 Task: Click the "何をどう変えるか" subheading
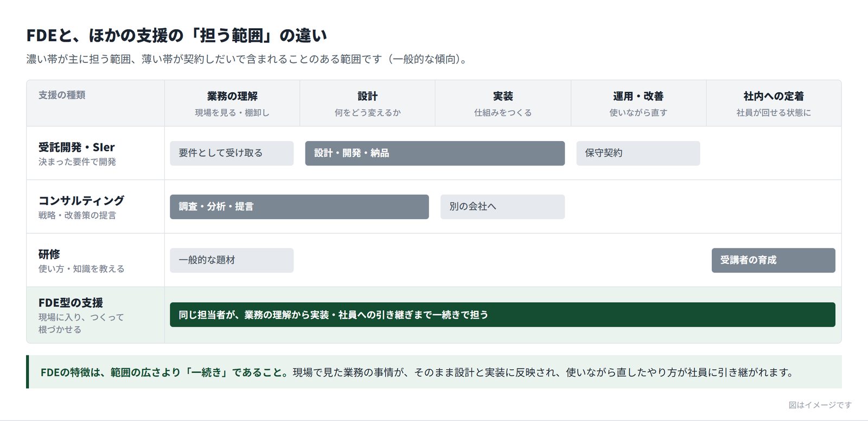(367, 113)
